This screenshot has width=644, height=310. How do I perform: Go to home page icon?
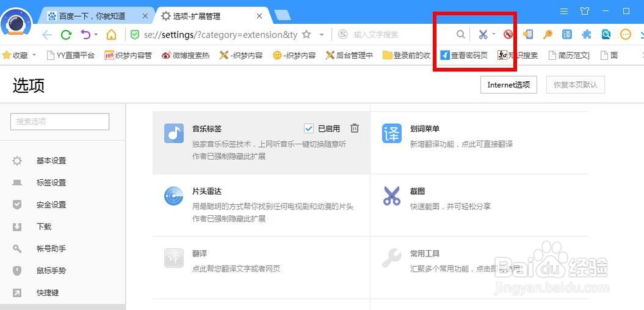111,35
